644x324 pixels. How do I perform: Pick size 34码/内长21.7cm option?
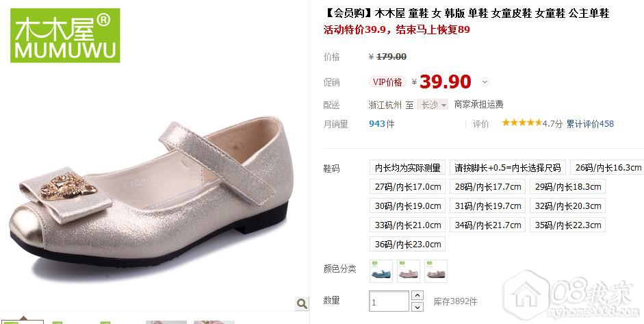tap(487, 225)
